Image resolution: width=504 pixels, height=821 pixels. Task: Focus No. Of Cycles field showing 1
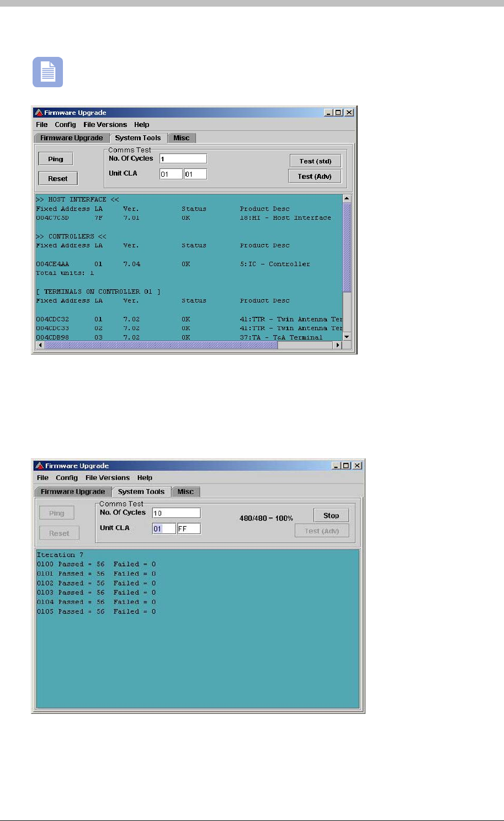coord(183,159)
